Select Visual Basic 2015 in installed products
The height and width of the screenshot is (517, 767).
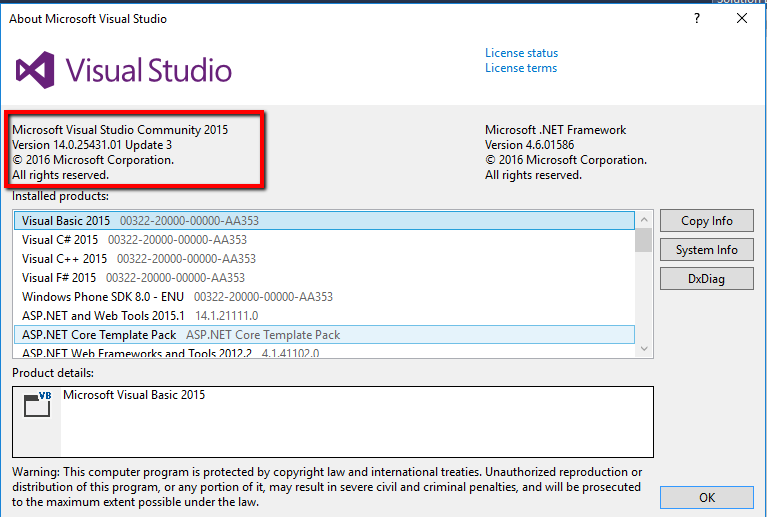click(324, 221)
